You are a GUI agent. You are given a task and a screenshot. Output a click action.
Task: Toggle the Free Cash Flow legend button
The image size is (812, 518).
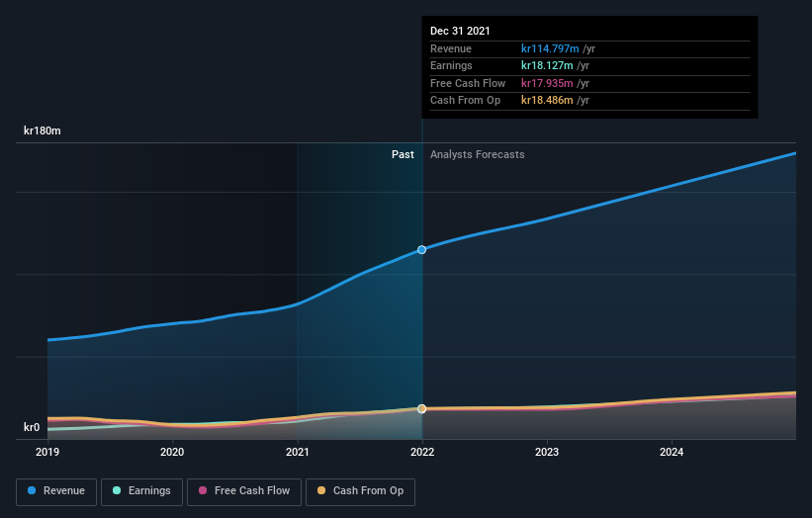point(244,491)
